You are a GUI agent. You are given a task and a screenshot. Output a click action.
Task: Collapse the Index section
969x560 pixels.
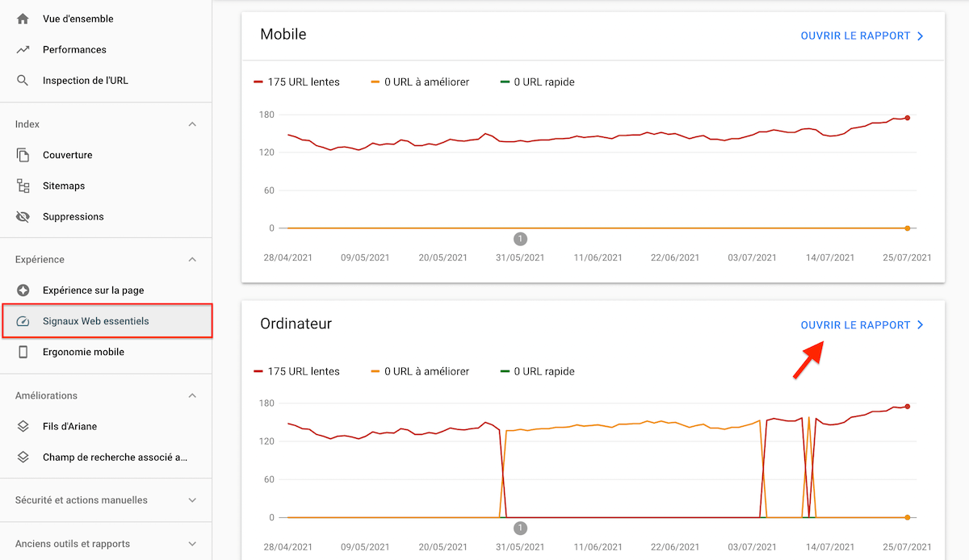coord(192,123)
